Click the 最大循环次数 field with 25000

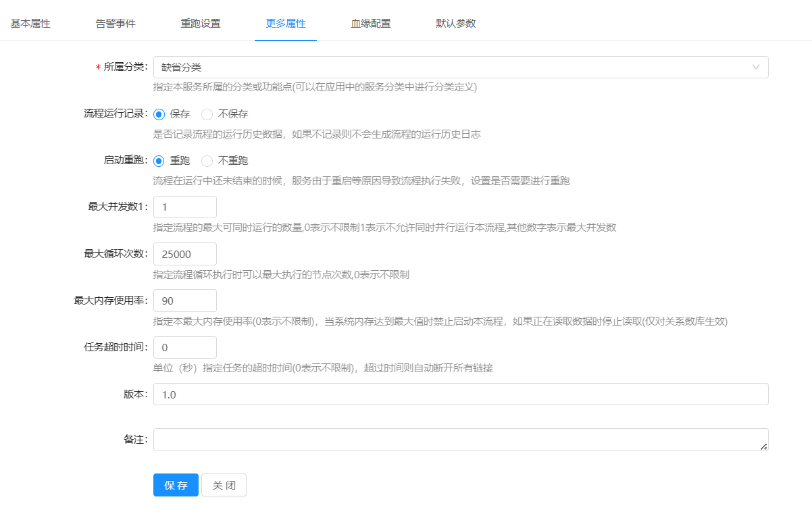pyautogui.click(x=185, y=254)
